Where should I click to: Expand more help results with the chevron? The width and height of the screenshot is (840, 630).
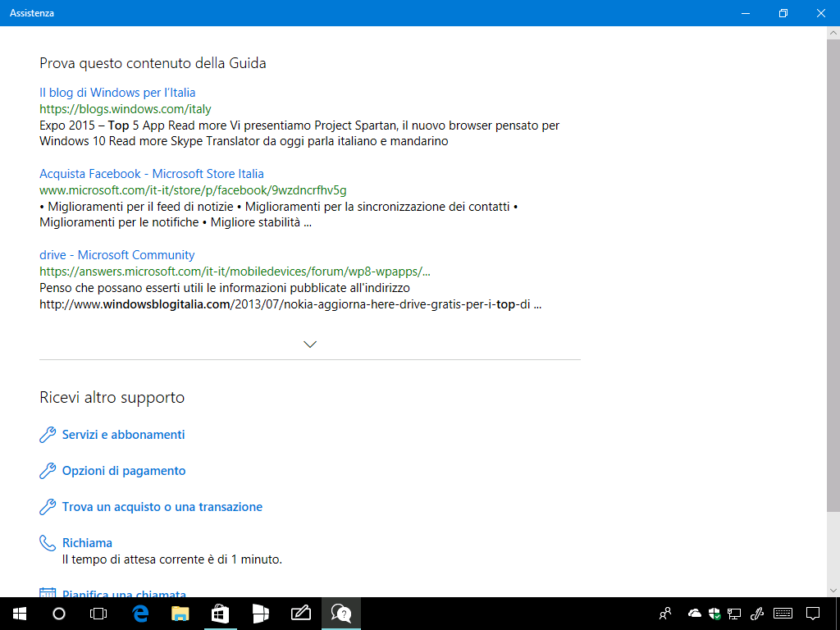310,344
